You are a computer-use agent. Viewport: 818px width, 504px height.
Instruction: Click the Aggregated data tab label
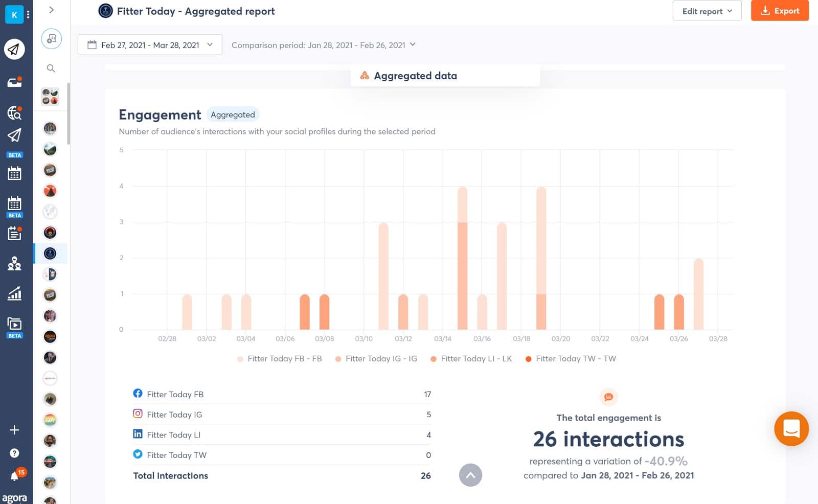click(x=415, y=76)
